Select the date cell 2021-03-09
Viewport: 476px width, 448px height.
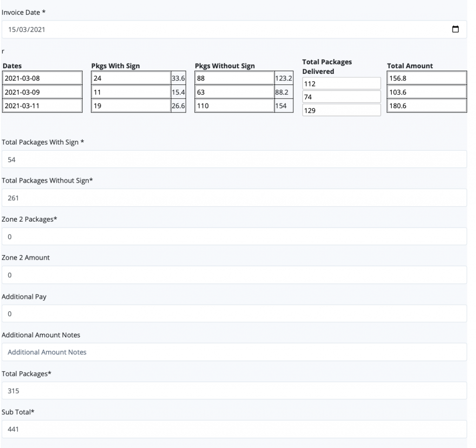click(x=42, y=92)
